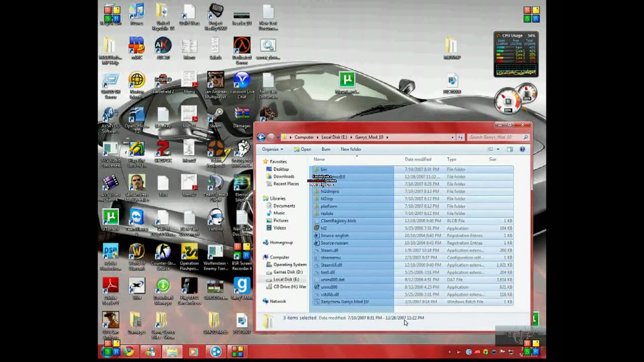The image size is (644, 362).
Task: Select the Source-russian registry file
Action: [x=412, y=243]
